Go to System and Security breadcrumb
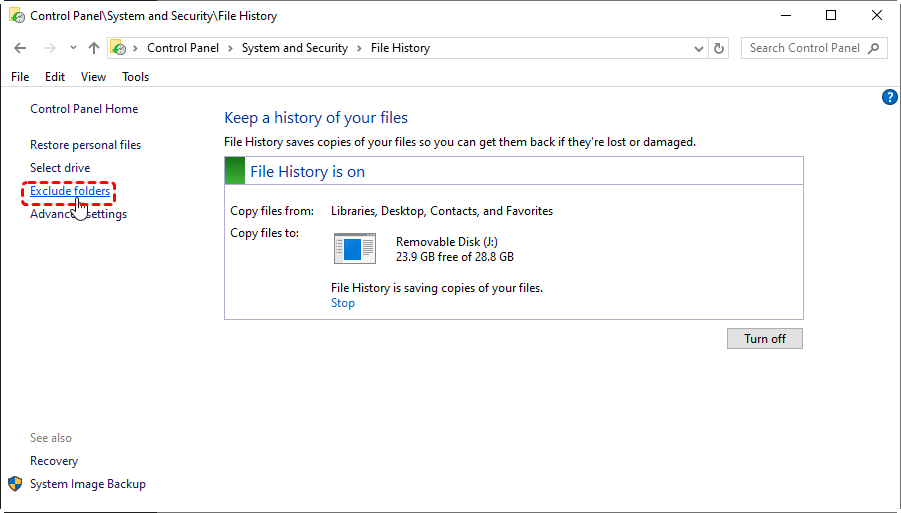This screenshot has width=901, height=513. (294, 48)
